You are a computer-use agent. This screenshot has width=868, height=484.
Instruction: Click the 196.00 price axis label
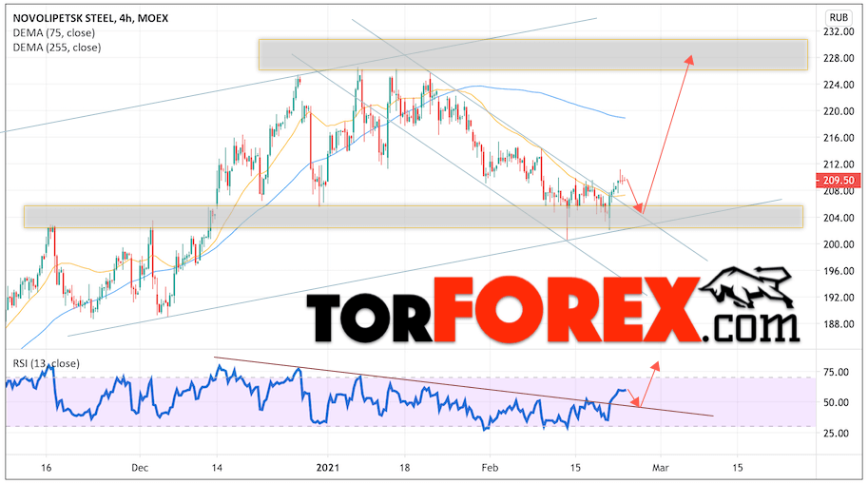pos(839,271)
